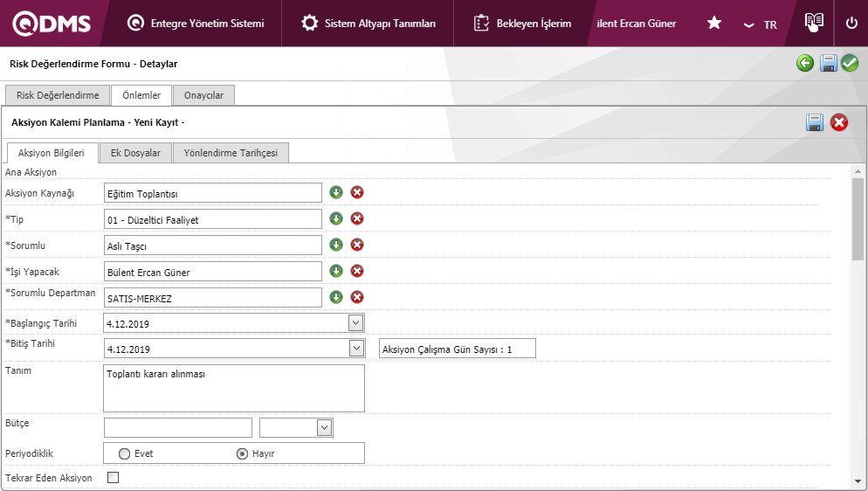This screenshot has width=868, height=491.
Task: Clear the Tip field with red X
Action: point(357,218)
